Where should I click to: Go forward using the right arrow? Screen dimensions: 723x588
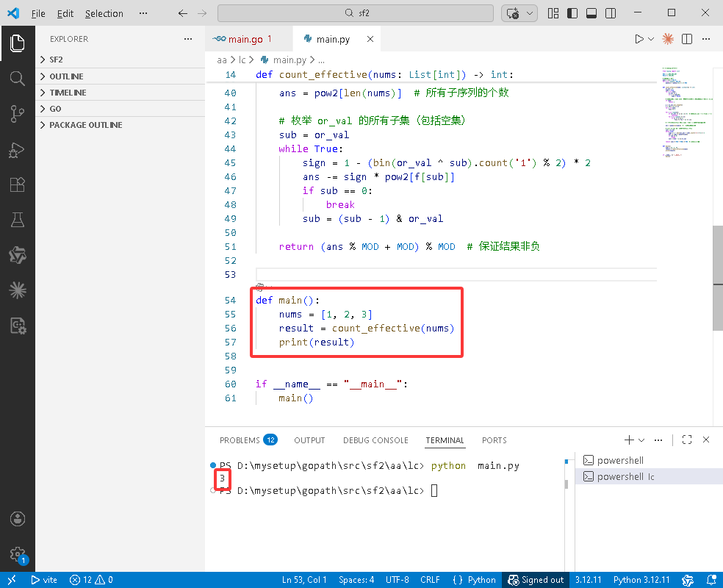[202, 13]
